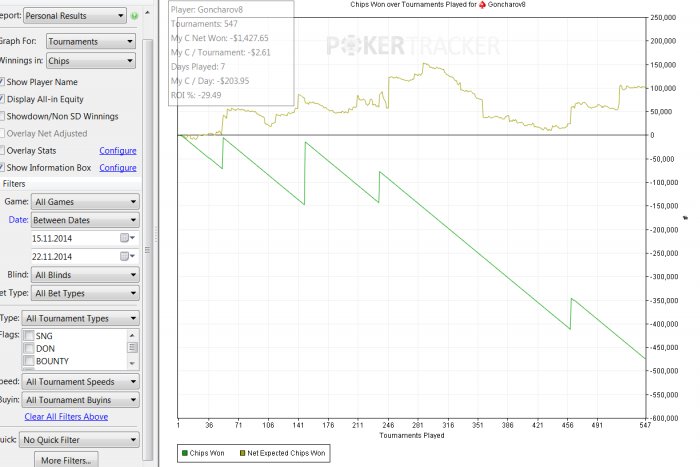Toggle Show Information Box checkbox
Image resolution: width=700 pixels, height=467 pixels.
click(2, 167)
